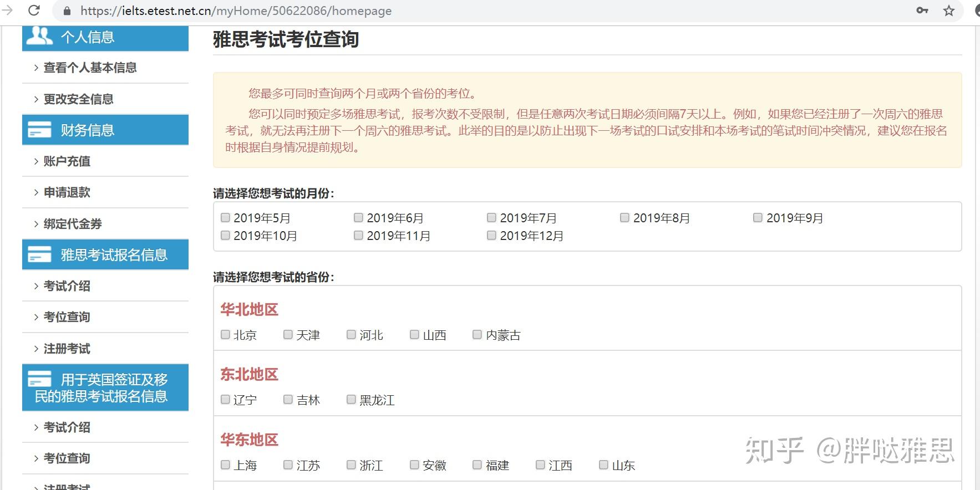
Task: Check the 2019年8月 month box
Action: click(x=624, y=218)
